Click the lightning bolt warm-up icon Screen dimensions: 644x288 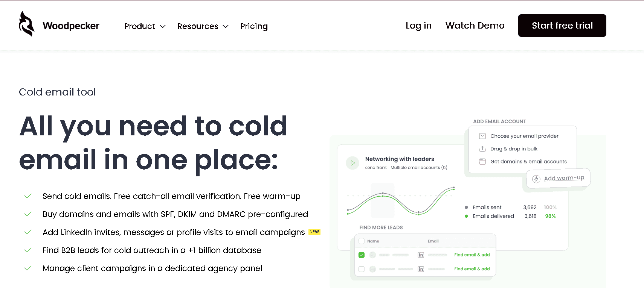click(x=536, y=179)
